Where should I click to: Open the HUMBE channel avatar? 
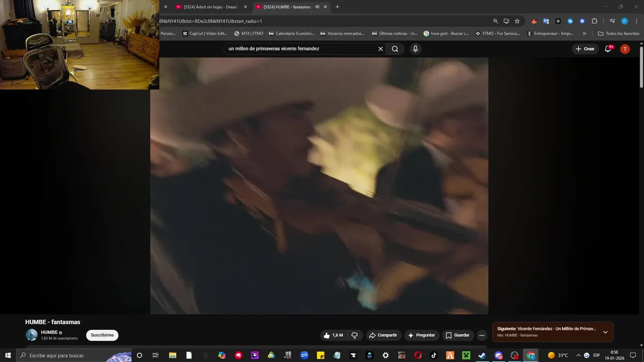coord(32,335)
